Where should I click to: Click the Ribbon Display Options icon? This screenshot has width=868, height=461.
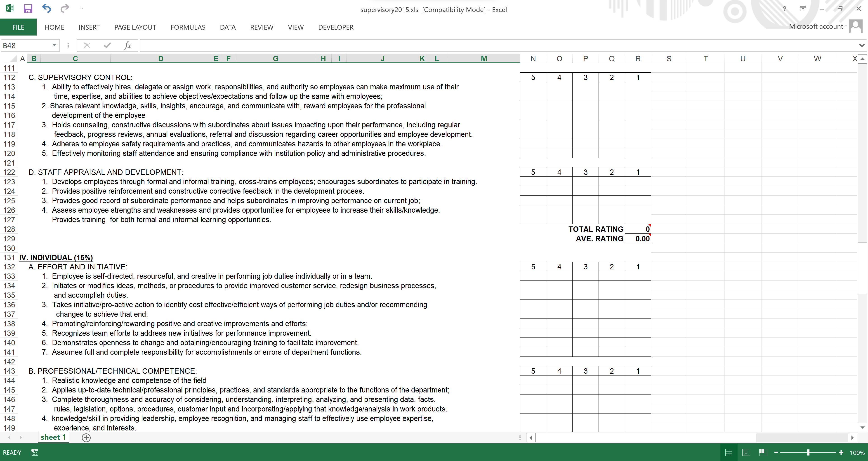(803, 9)
